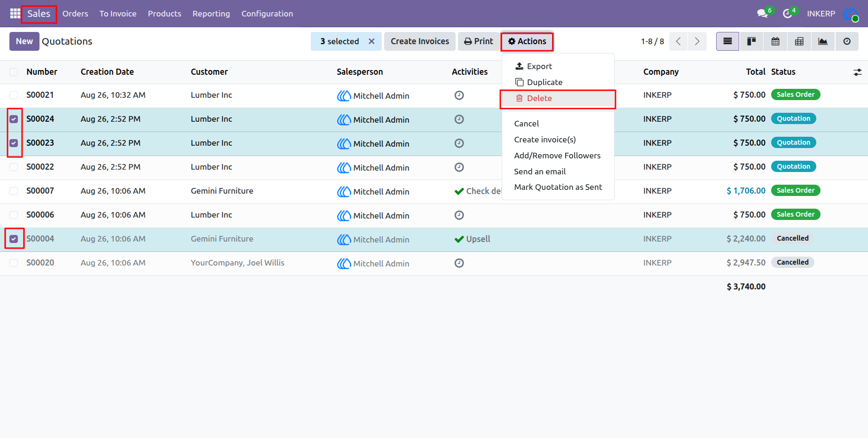Click the Sales app title

click(x=39, y=14)
